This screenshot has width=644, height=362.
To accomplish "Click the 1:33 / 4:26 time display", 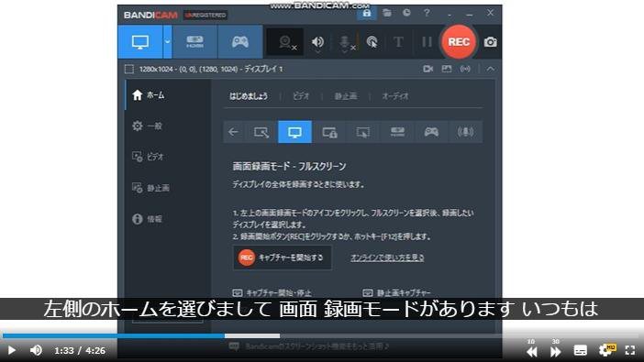I will pyautogui.click(x=80, y=350).
